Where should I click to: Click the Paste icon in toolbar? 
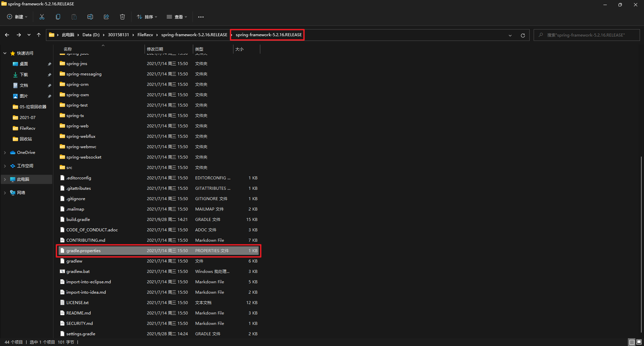74,17
